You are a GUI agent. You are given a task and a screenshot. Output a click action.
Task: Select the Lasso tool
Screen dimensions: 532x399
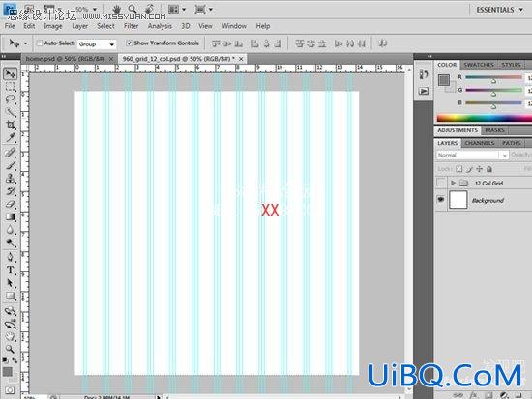(x=11, y=100)
